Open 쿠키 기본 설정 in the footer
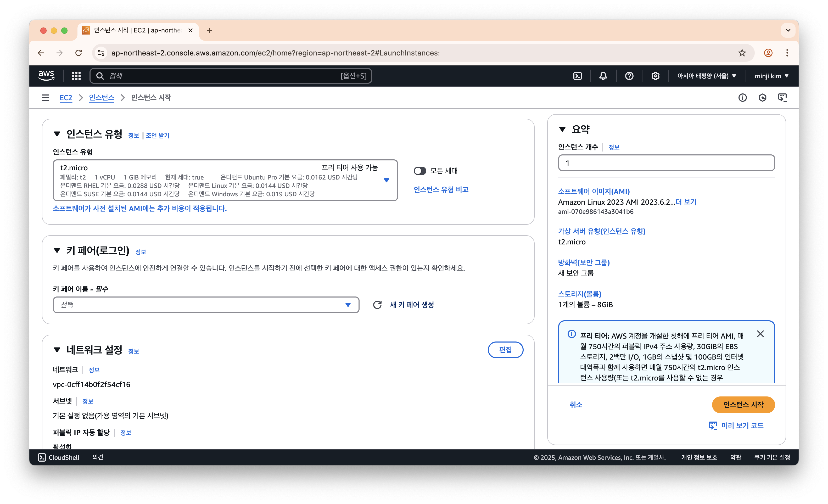Viewport: 828px width, 504px height. [772, 457]
